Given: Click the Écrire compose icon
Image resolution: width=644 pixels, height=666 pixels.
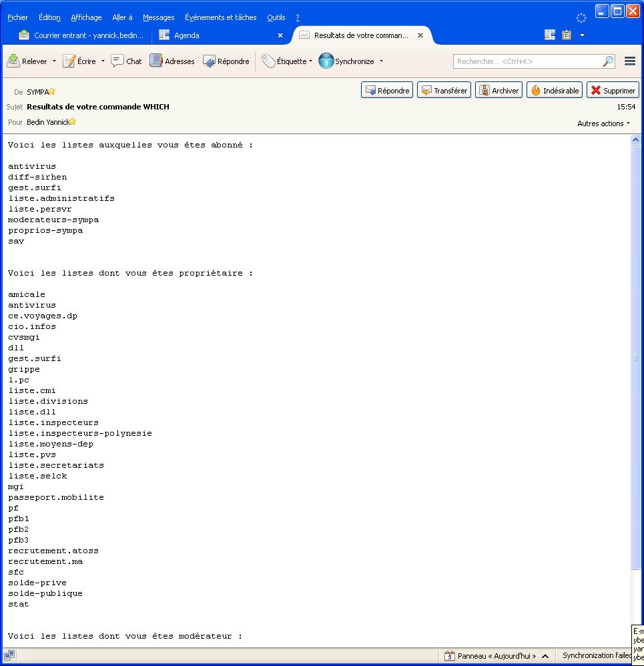Looking at the screenshot, I should 69,61.
